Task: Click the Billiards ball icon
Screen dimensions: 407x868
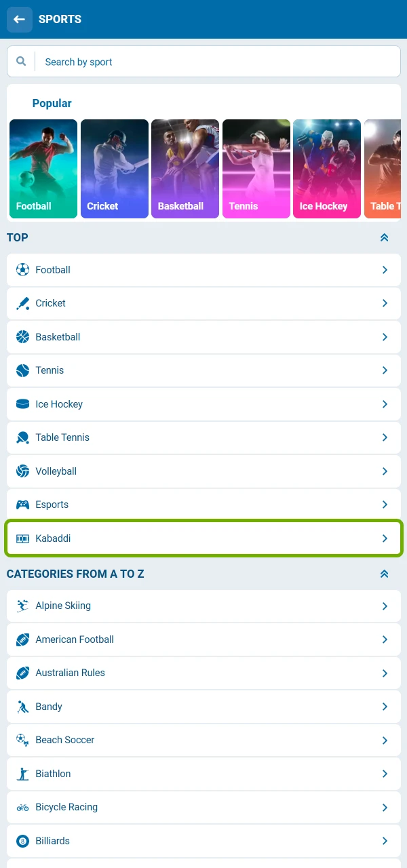Action: 23,841
